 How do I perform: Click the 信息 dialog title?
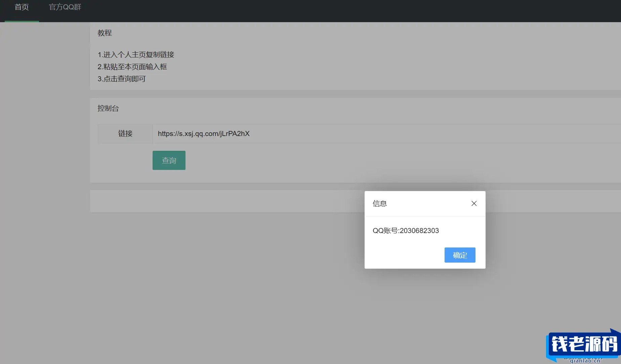(x=380, y=203)
